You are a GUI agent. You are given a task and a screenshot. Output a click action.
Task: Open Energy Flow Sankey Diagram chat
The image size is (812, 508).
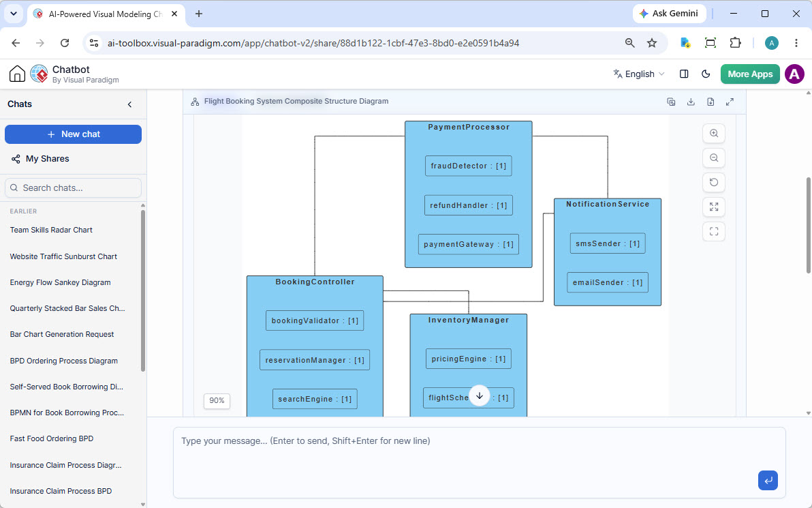(x=60, y=282)
